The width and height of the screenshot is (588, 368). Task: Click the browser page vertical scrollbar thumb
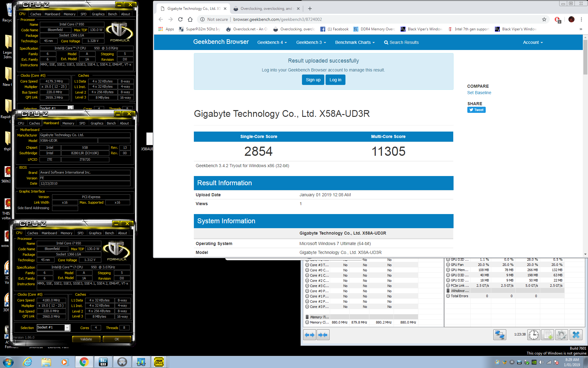(x=585, y=57)
